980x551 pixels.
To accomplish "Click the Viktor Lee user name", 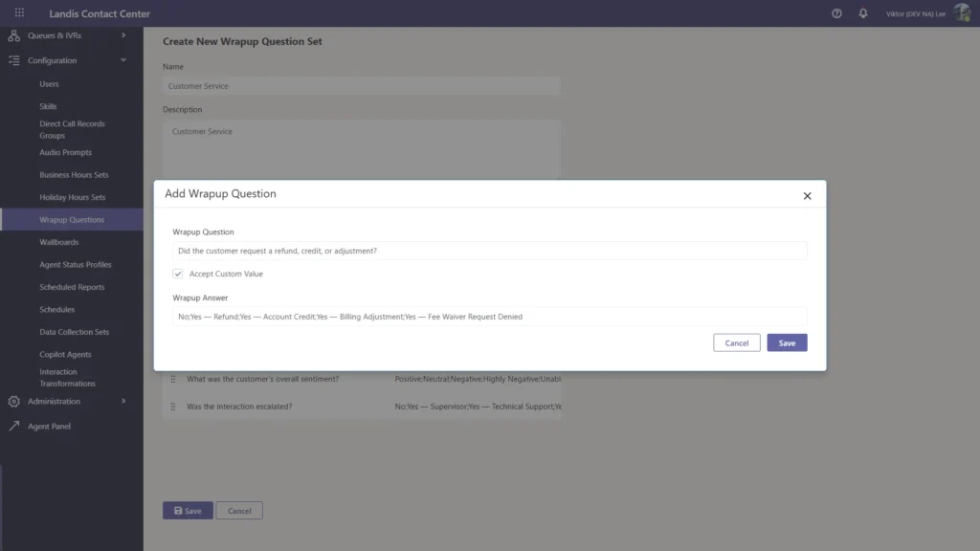I will [915, 13].
